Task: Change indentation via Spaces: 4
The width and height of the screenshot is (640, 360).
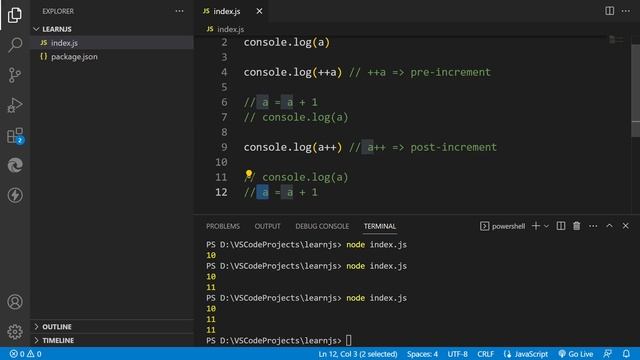Action: [422, 354]
